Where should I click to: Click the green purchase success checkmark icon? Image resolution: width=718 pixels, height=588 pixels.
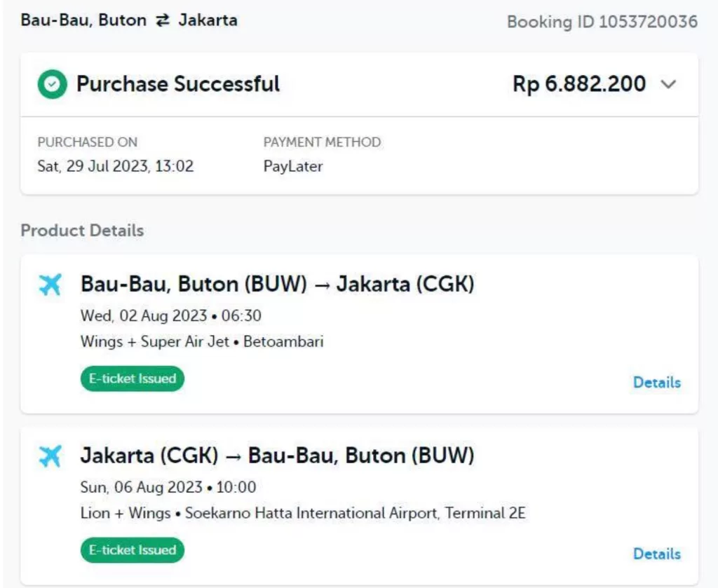click(x=52, y=85)
